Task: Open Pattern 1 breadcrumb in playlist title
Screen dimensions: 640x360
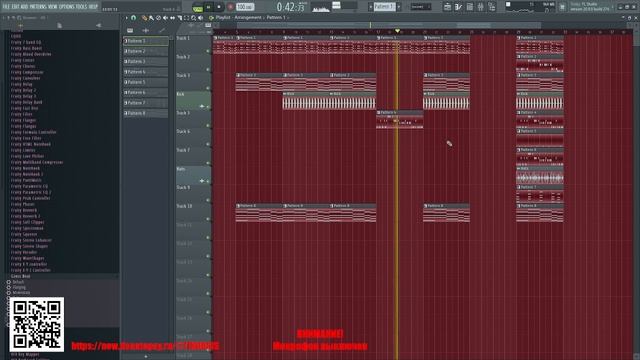Action: [276, 18]
